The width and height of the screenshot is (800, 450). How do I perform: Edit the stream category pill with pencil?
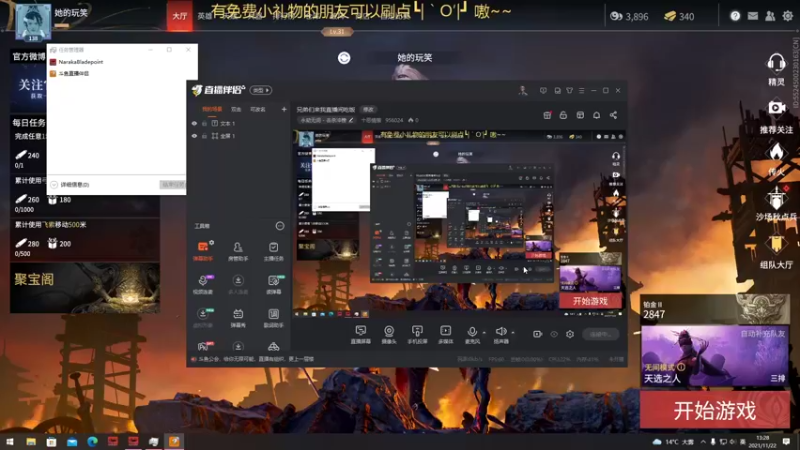tap(327, 120)
